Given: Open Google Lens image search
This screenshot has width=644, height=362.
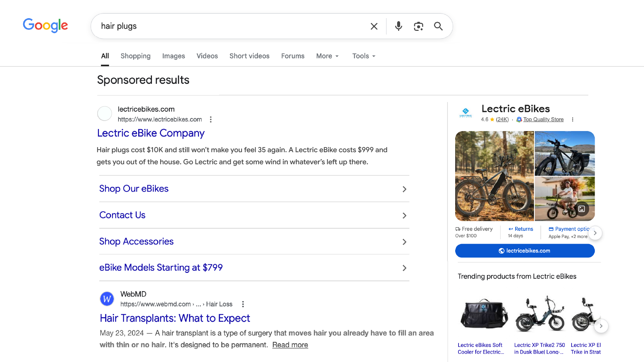Looking at the screenshot, I should [418, 26].
